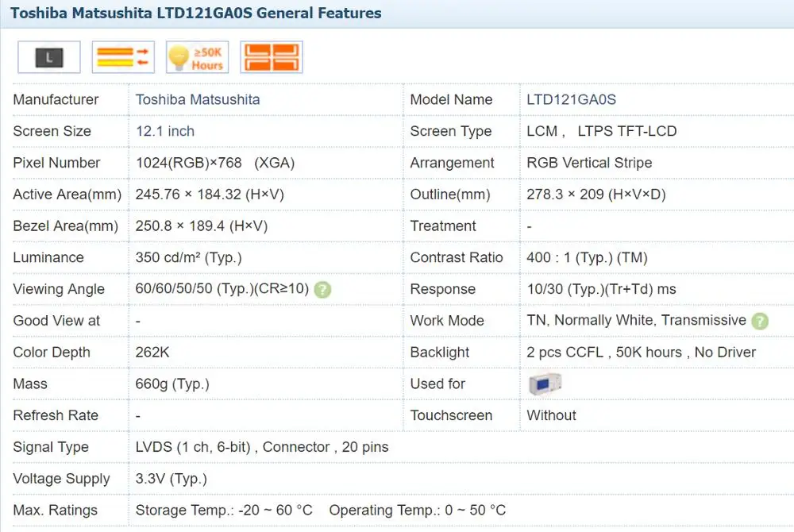Click the Backlight label

coord(440,353)
